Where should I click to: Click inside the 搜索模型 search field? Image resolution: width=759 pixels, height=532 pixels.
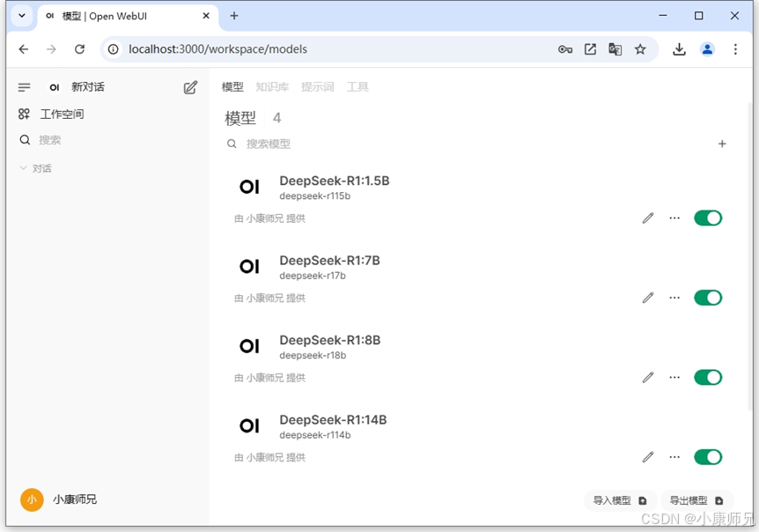point(282,143)
